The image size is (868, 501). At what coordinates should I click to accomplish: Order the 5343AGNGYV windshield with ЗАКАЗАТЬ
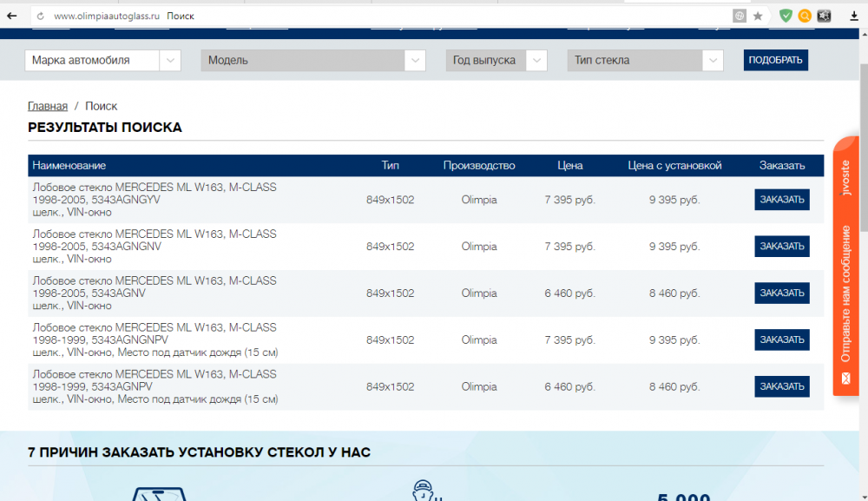[781, 200]
